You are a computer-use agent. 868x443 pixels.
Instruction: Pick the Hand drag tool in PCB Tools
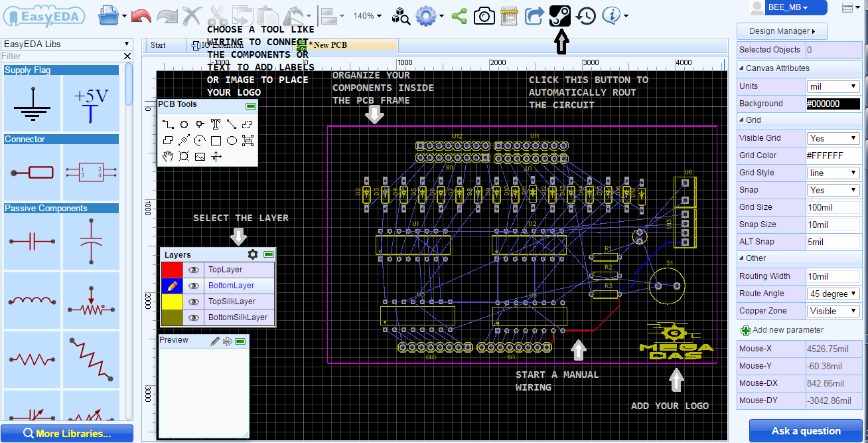point(168,157)
